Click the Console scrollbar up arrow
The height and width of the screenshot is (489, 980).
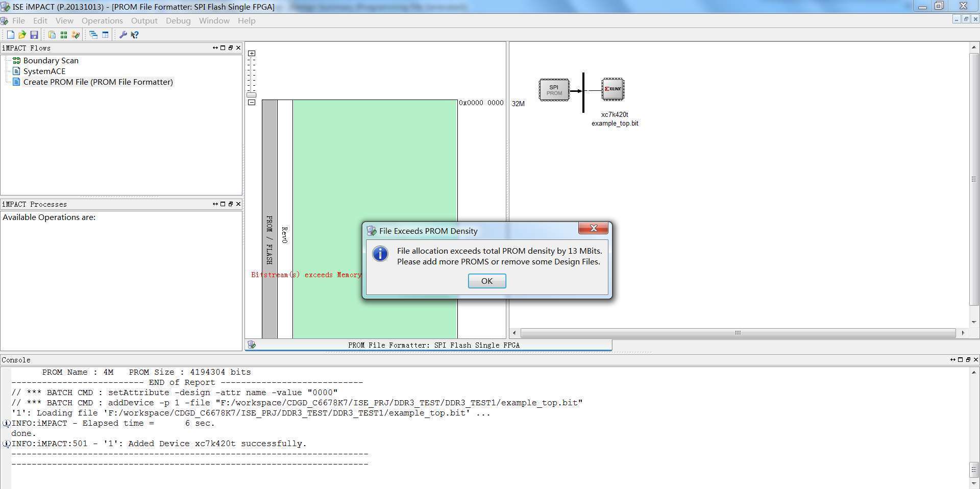point(974,372)
